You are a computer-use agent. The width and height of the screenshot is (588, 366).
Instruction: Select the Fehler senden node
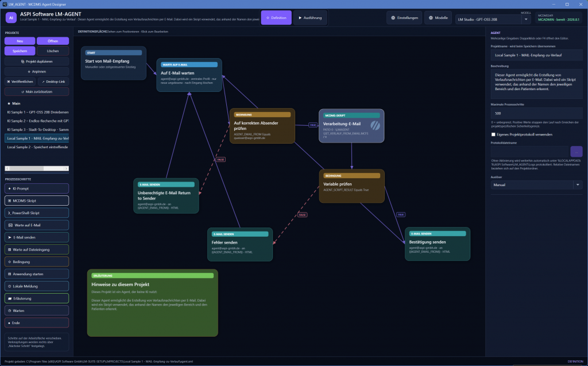[240, 244]
